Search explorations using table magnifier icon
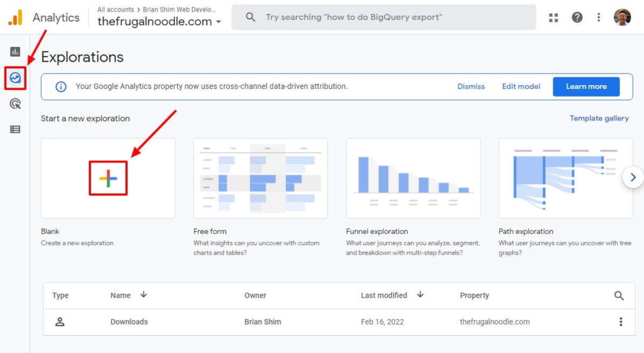This screenshot has width=644, height=353. pyautogui.click(x=619, y=296)
